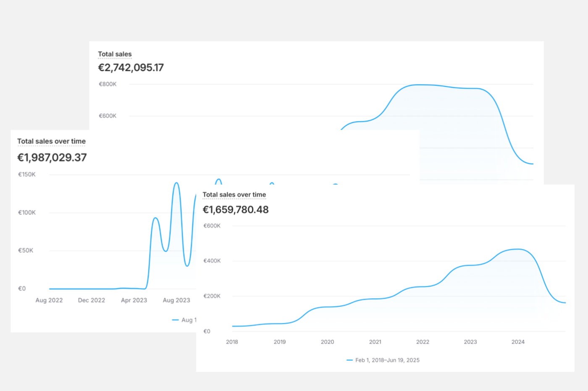Click the 'Dec 2022' x-axis label
588x391 pixels.
tap(92, 300)
